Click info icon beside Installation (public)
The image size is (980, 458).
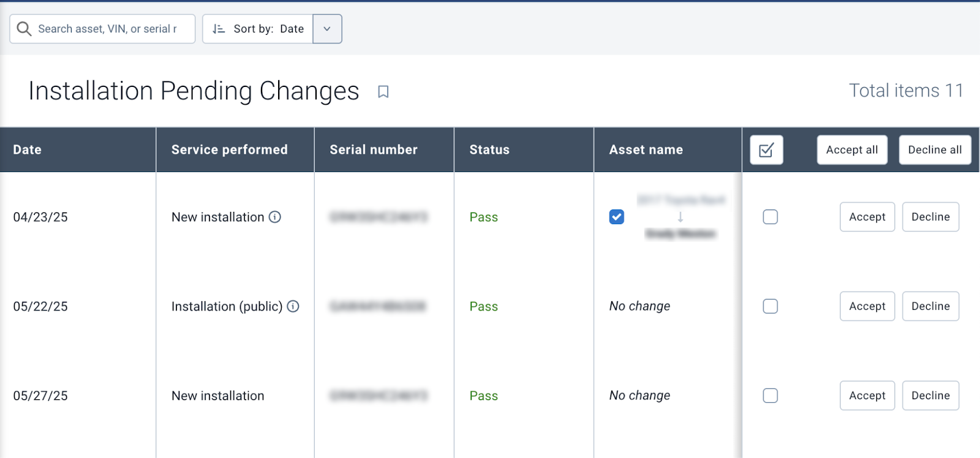pyautogui.click(x=293, y=306)
